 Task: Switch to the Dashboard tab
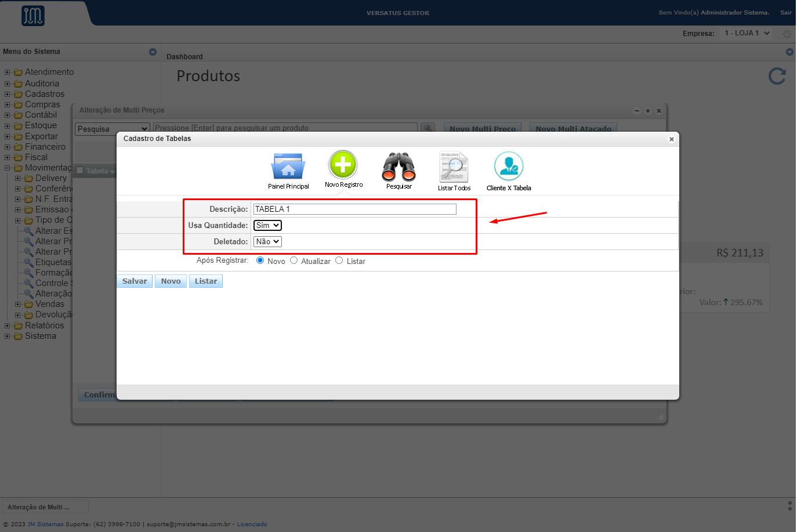[184, 57]
